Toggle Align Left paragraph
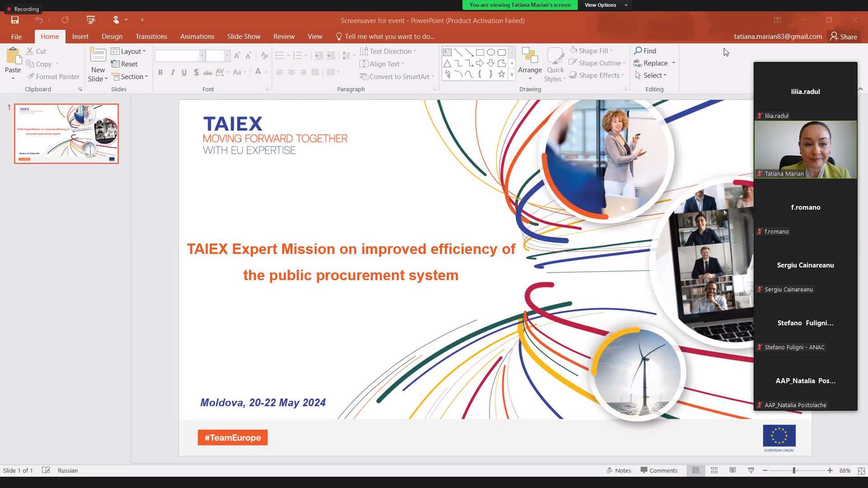The image size is (868, 488). 280,72
